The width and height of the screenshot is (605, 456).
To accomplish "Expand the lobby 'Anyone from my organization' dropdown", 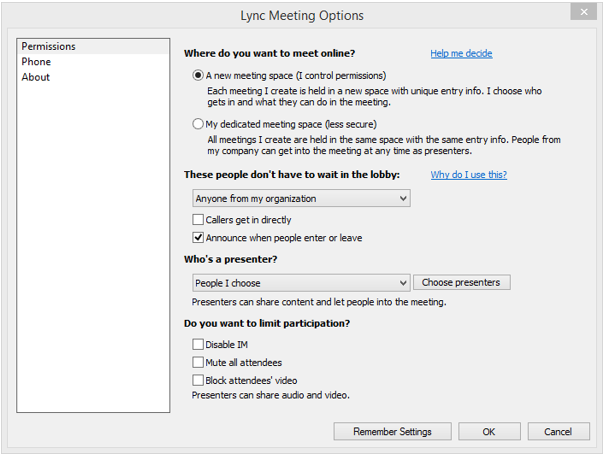I will click(x=301, y=198).
